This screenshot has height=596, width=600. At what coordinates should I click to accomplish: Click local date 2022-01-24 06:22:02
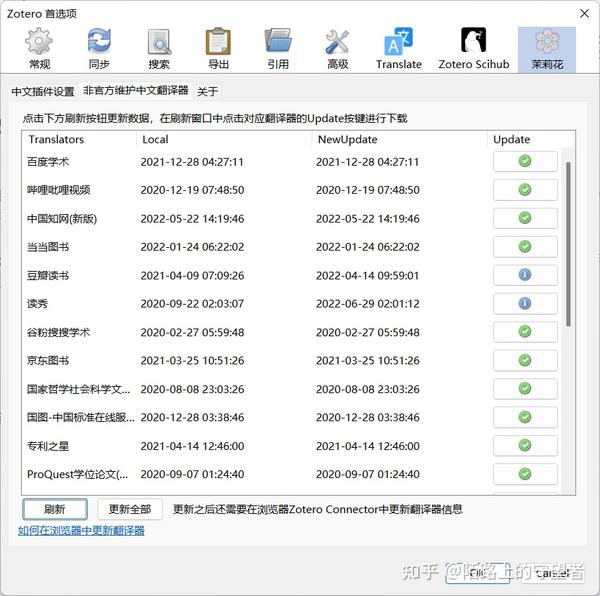192,247
